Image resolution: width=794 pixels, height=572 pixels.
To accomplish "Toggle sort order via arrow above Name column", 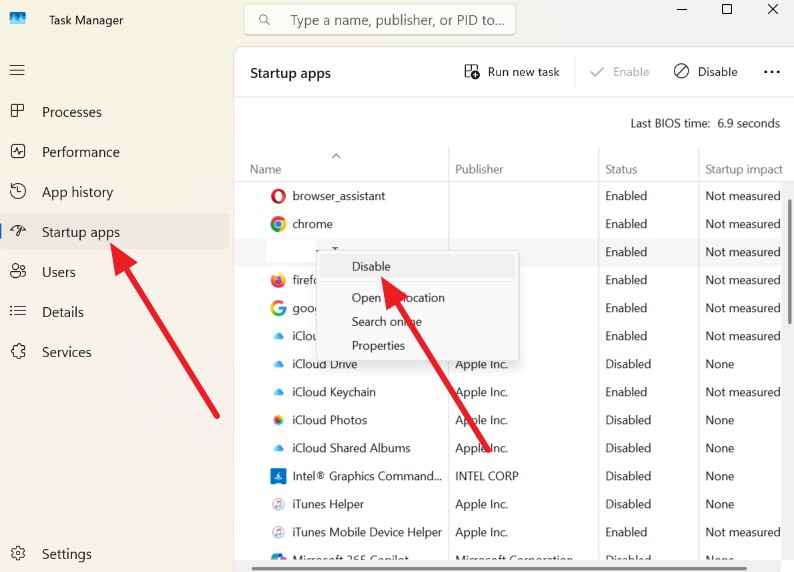I will click(336, 156).
